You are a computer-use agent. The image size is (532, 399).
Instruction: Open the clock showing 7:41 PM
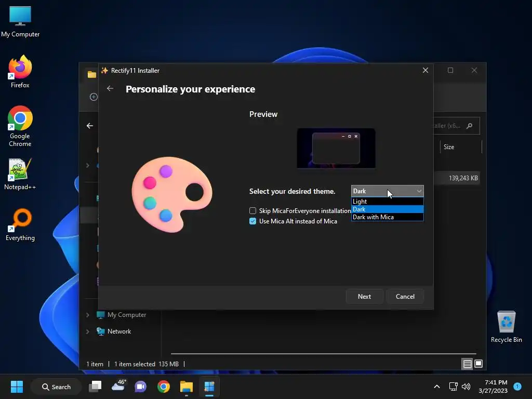(493, 387)
